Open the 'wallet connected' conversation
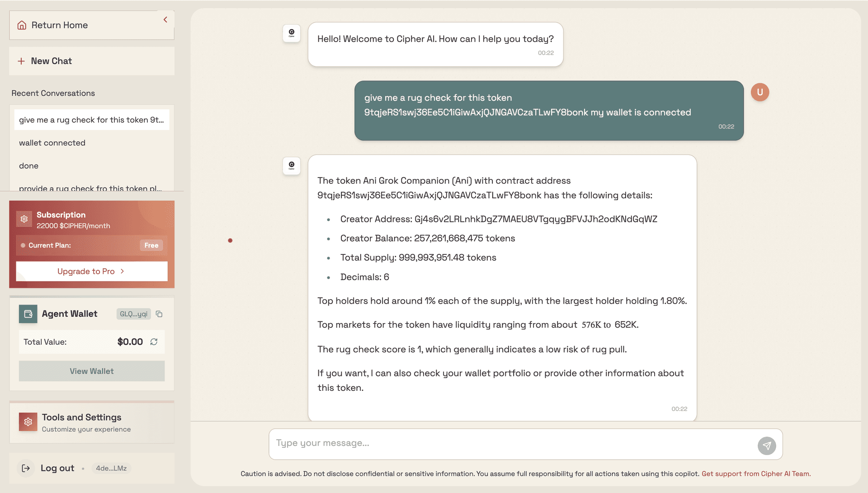This screenshot has width=868, height=493. pos(52,143)
